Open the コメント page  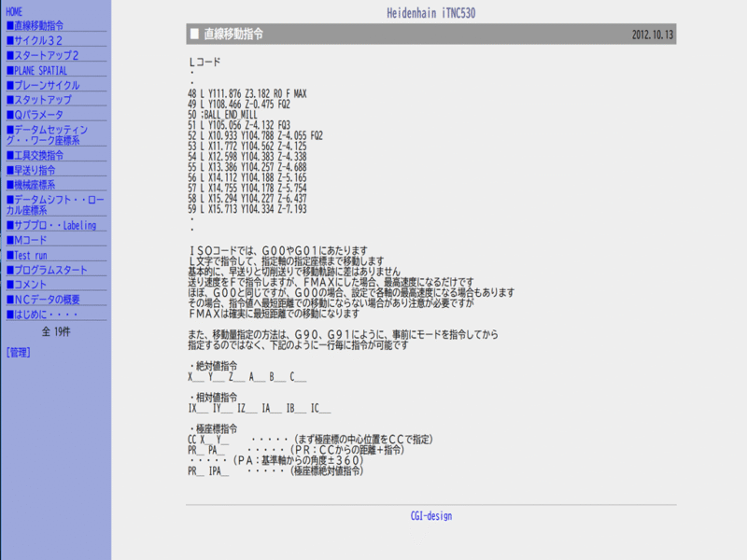tap(31, 285)
